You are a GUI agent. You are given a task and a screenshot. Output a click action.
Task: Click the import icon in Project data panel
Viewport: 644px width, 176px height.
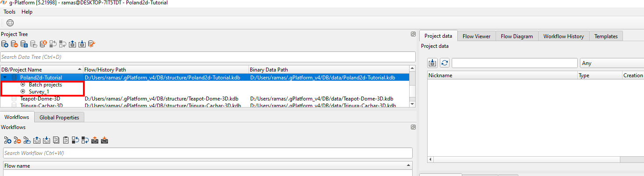432,63
